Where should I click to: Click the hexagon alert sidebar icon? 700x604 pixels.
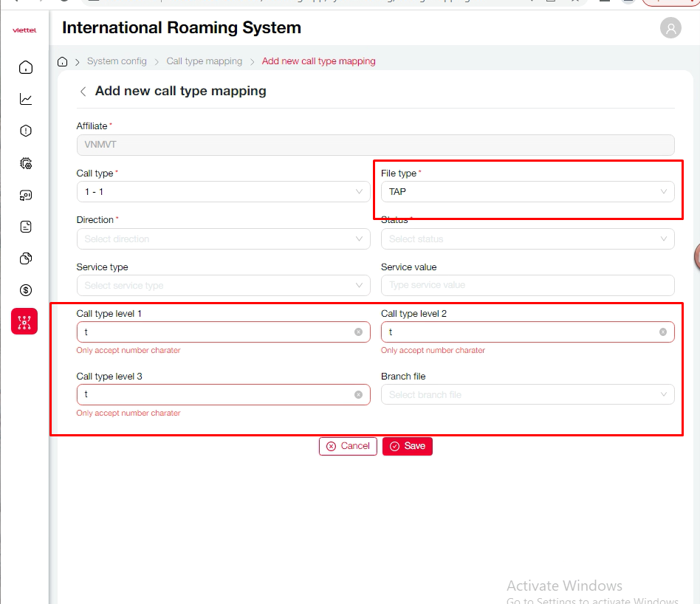pos(26,131)
